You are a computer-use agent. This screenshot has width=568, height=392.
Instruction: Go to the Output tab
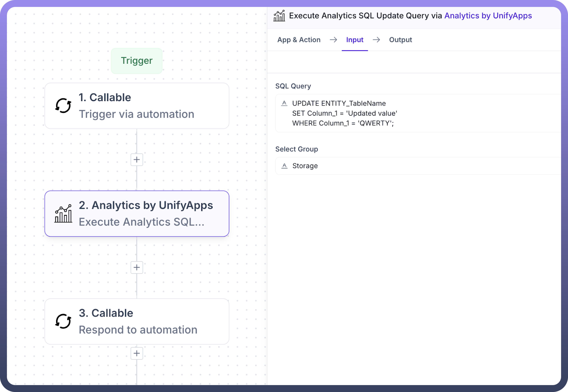(400, 40)
